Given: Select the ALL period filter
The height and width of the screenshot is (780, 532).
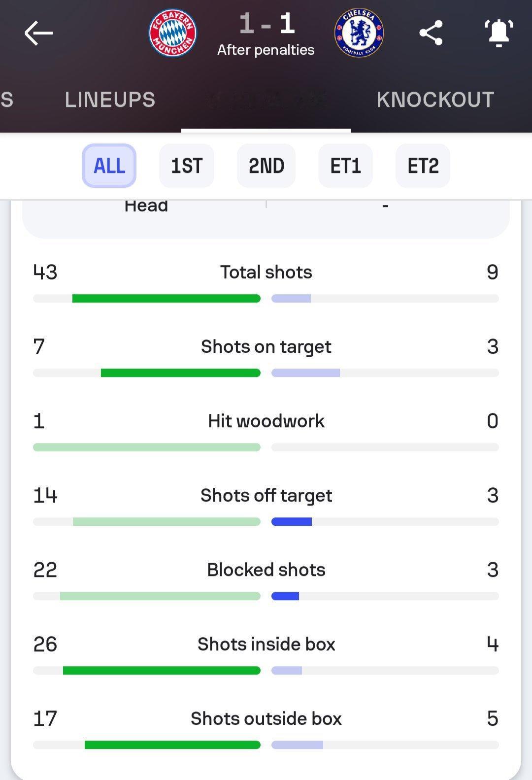Looking at the screenshot, I should [109, 166].
